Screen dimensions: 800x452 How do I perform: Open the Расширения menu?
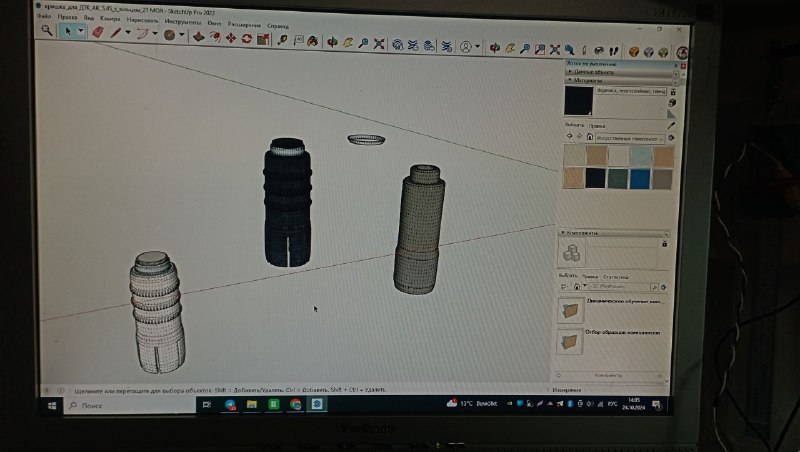pos(244,24)
